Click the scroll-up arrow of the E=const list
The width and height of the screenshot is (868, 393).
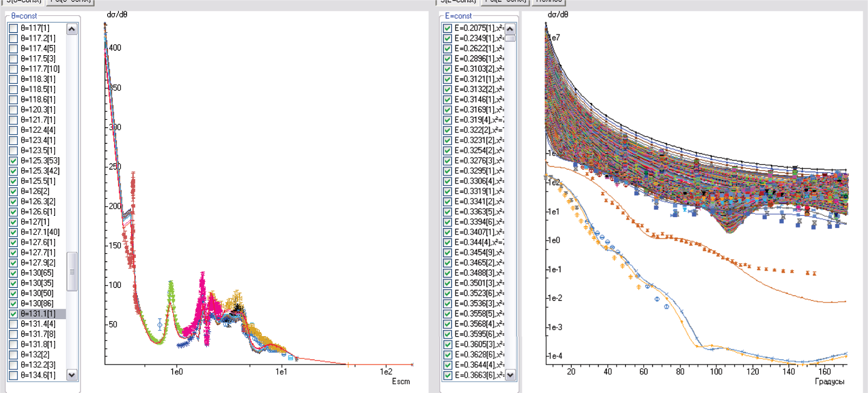coord(510,29)
